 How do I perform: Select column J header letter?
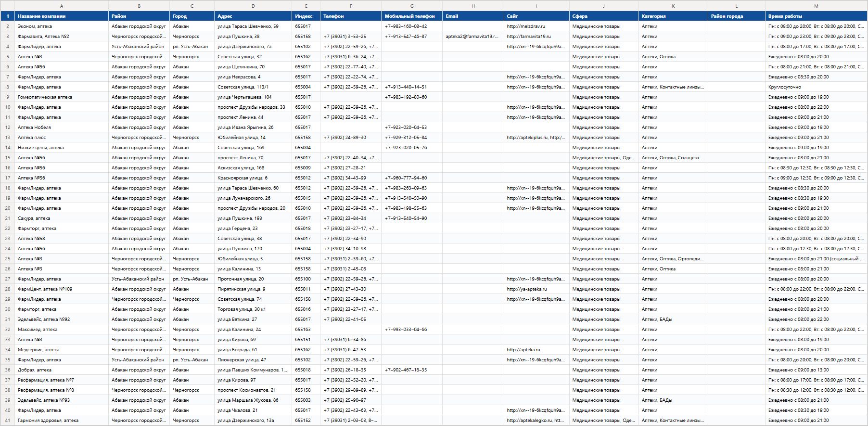pos(604,6)
